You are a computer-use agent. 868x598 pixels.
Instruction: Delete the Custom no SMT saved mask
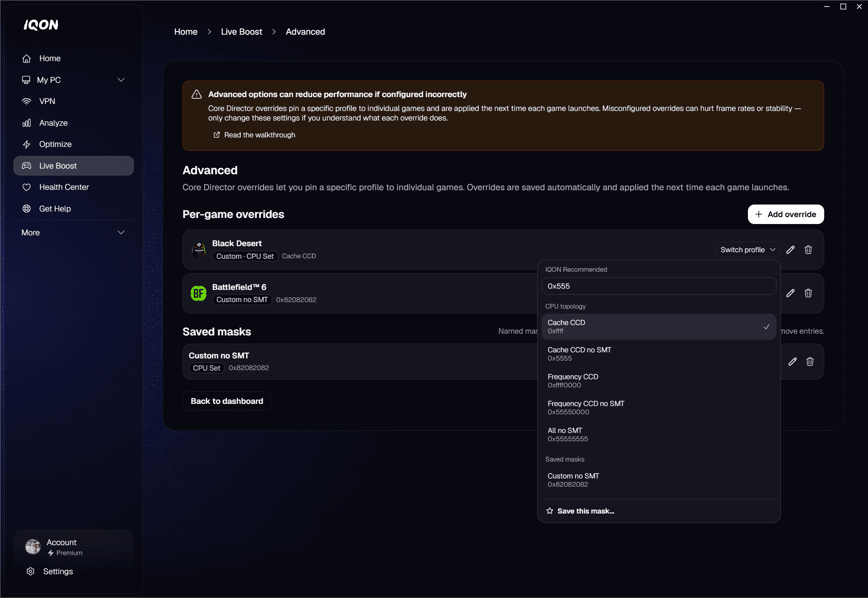pyautogui.click(x=809, y=361)
